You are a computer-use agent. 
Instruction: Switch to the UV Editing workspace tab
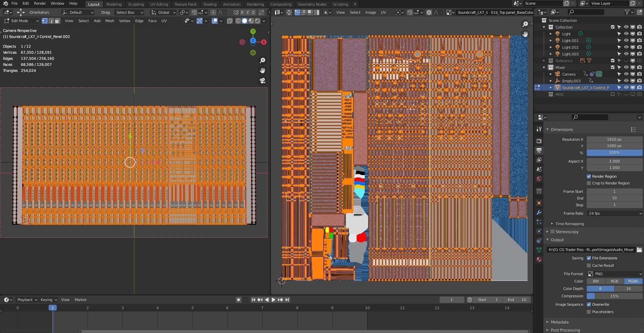[x=159, y=4]
